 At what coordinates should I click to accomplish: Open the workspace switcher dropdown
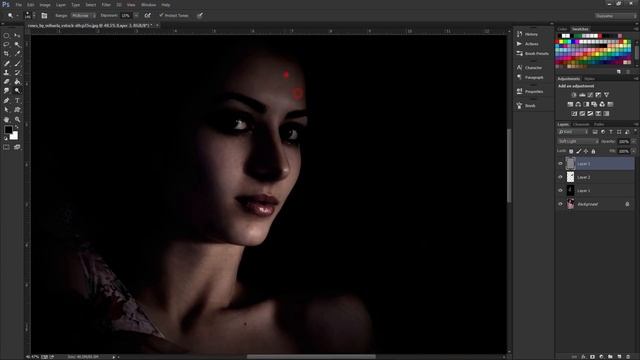[x=615, y=16]
